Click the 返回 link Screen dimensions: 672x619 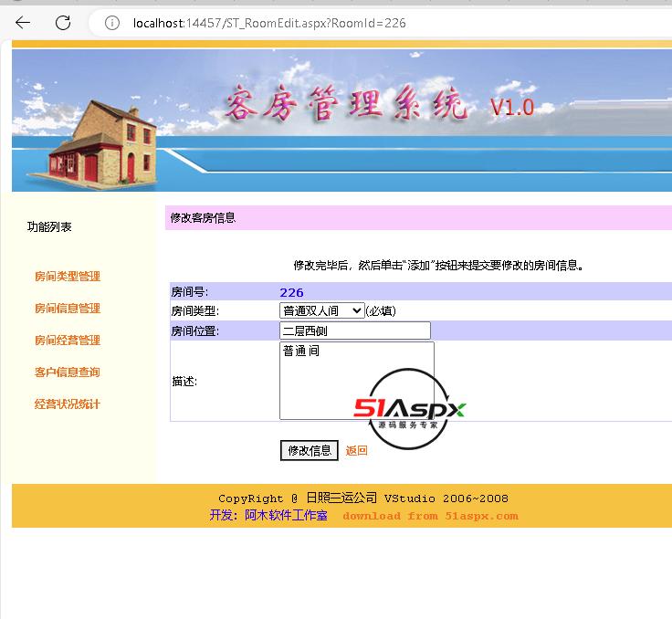356,450
